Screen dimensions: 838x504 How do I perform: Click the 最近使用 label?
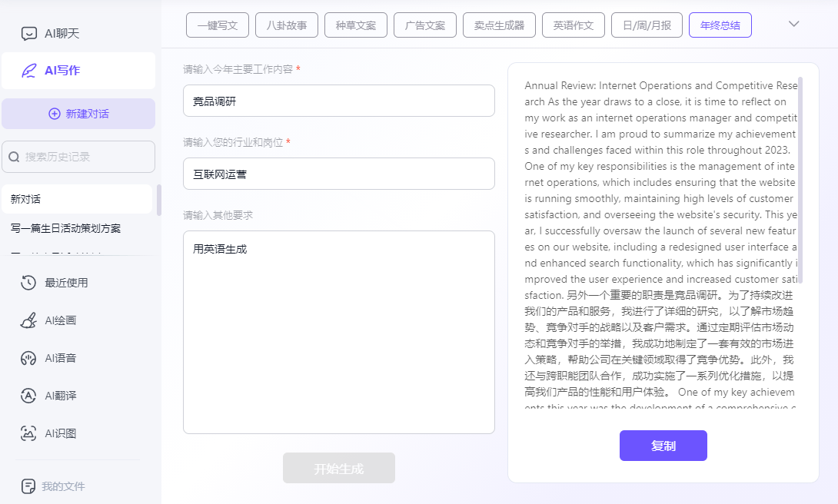point(66,283)
